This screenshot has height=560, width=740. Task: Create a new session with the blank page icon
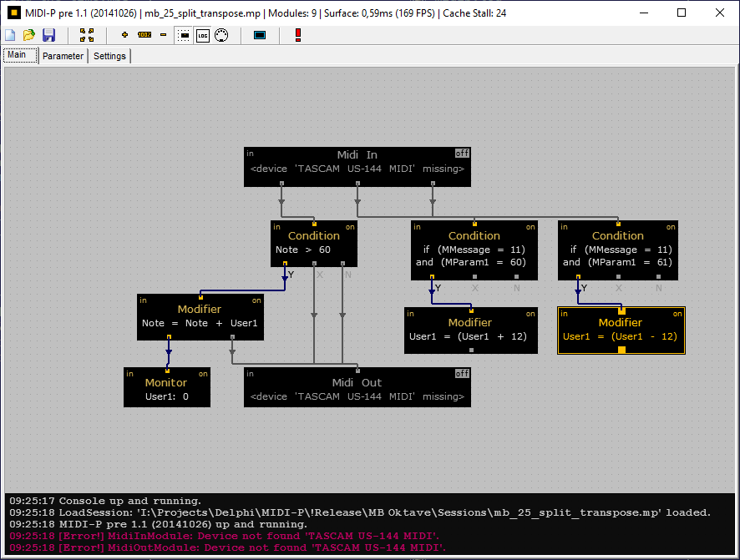point(10,35)
